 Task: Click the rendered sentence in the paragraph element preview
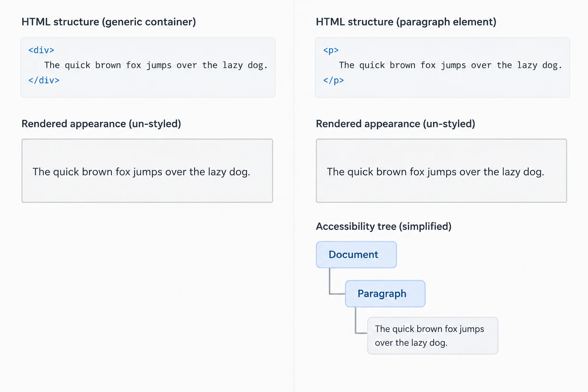point(435,172)
